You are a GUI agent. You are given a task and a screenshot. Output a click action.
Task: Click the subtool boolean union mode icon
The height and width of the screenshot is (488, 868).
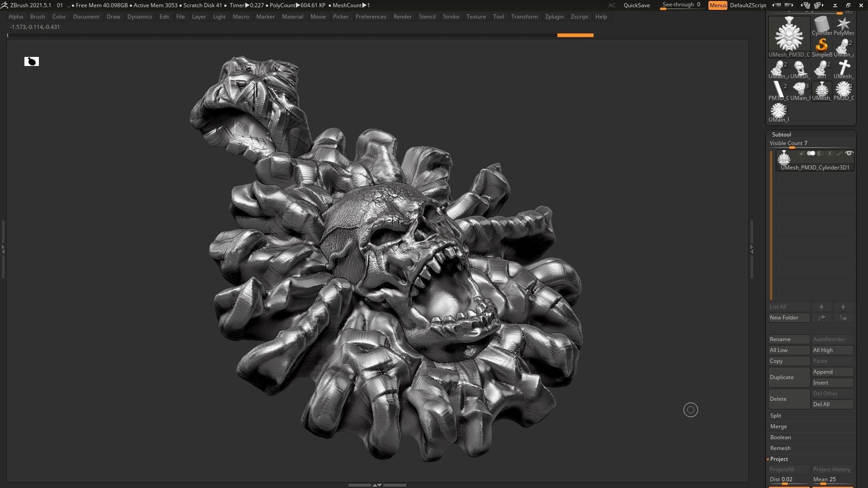coord(811,154)
